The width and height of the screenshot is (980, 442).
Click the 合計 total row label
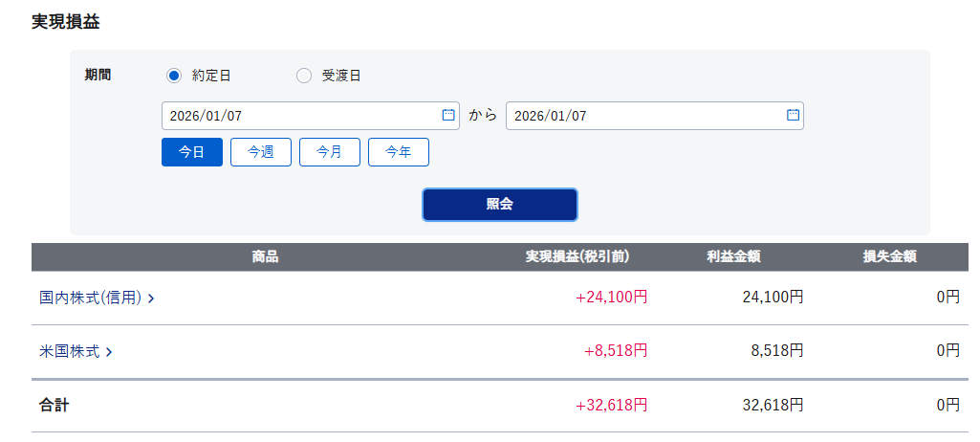[54, 405]
